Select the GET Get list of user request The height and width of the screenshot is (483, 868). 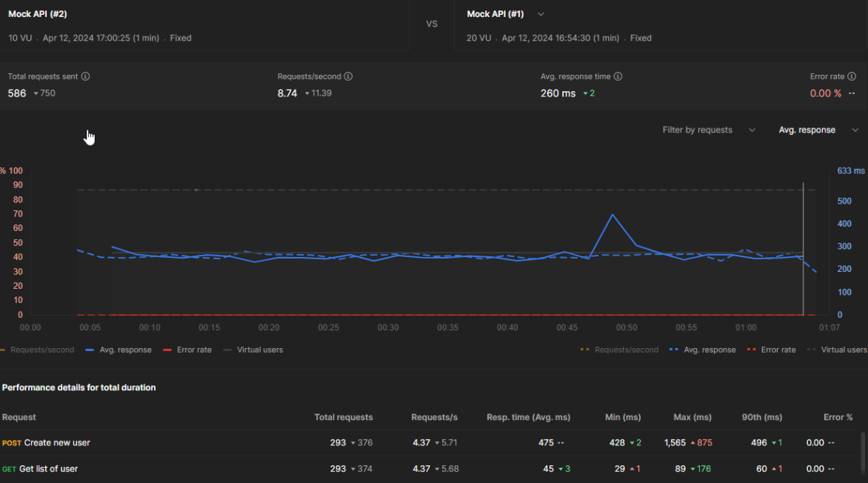pos(48,469)
